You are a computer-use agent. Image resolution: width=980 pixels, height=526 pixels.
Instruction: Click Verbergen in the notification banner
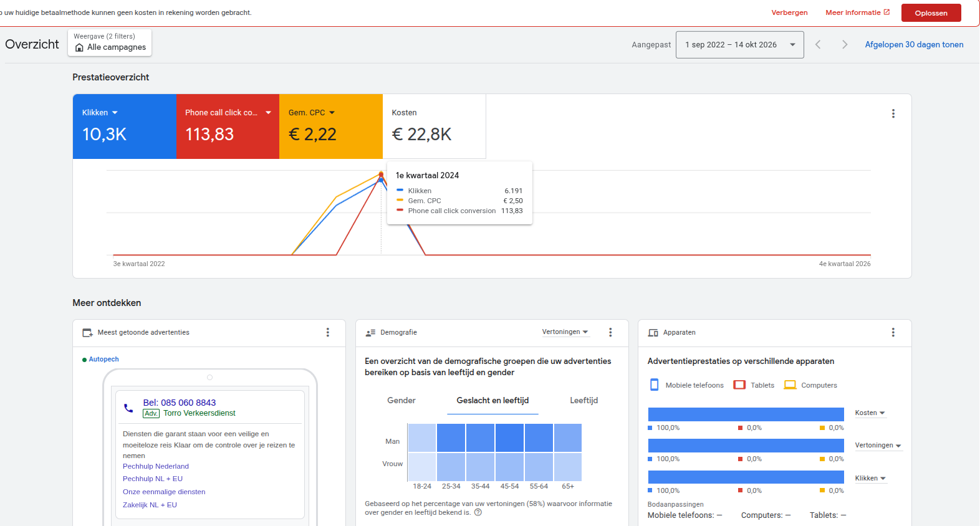(789, 12)
